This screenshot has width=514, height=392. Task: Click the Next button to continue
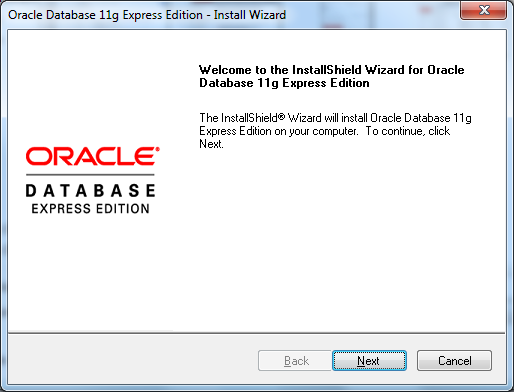[x=369, y=360]
